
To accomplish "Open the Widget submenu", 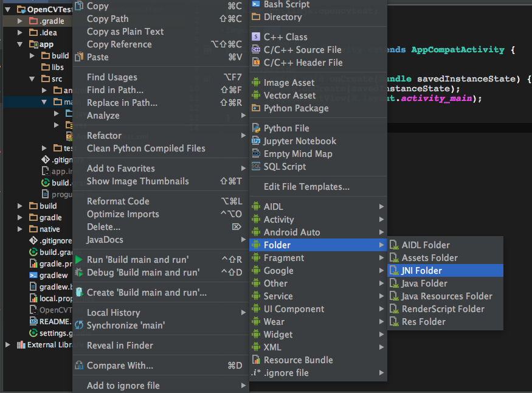I will click(318, 335).
